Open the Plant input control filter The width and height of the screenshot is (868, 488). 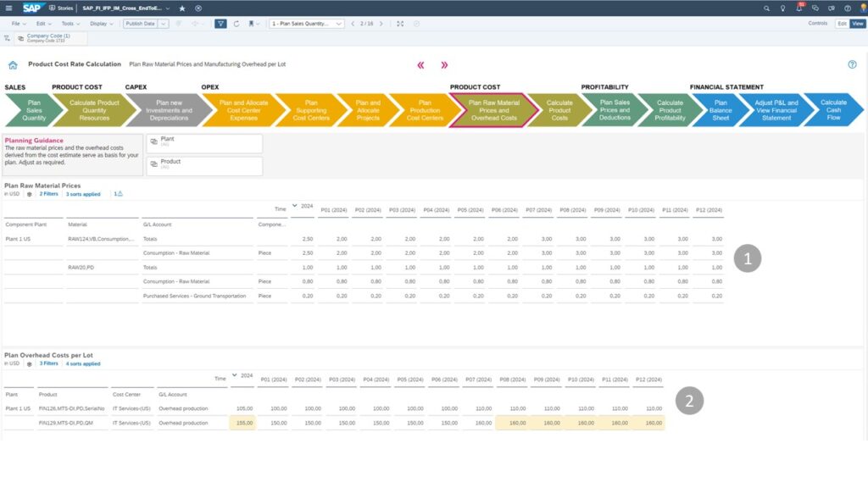[203, 142]
